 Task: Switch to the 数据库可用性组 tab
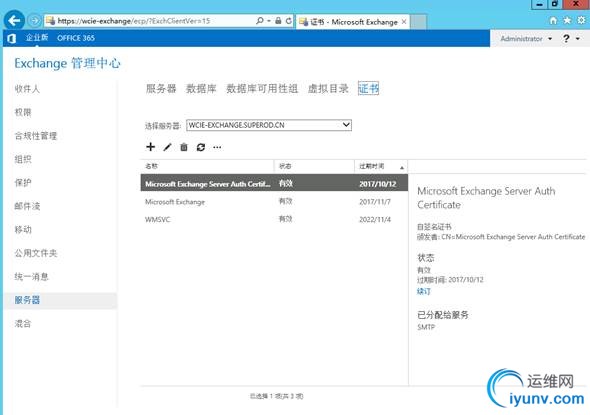262,89
